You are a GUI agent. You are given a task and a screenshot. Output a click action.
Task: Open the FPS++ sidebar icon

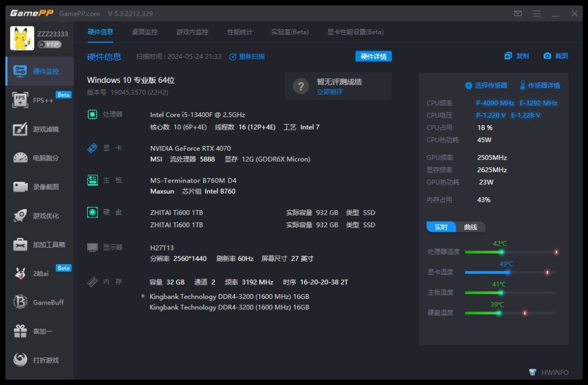click(20, 100)
